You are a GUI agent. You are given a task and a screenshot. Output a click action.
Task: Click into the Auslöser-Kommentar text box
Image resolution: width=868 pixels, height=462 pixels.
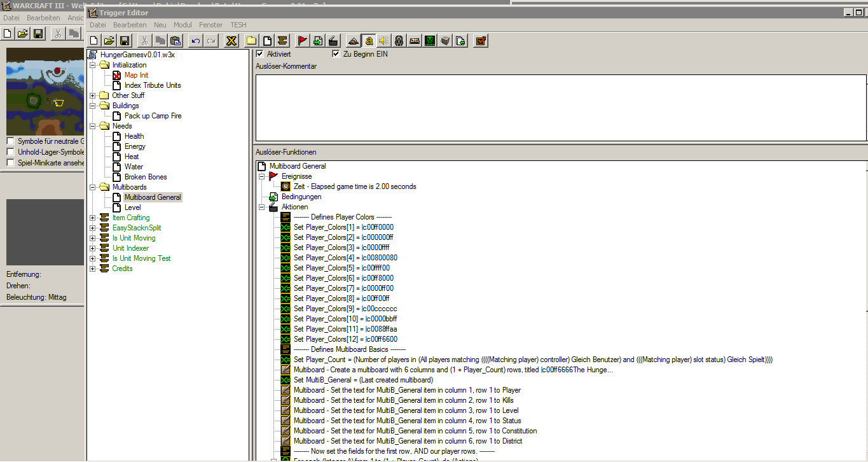pyautogui.click(x=561, y=107)
